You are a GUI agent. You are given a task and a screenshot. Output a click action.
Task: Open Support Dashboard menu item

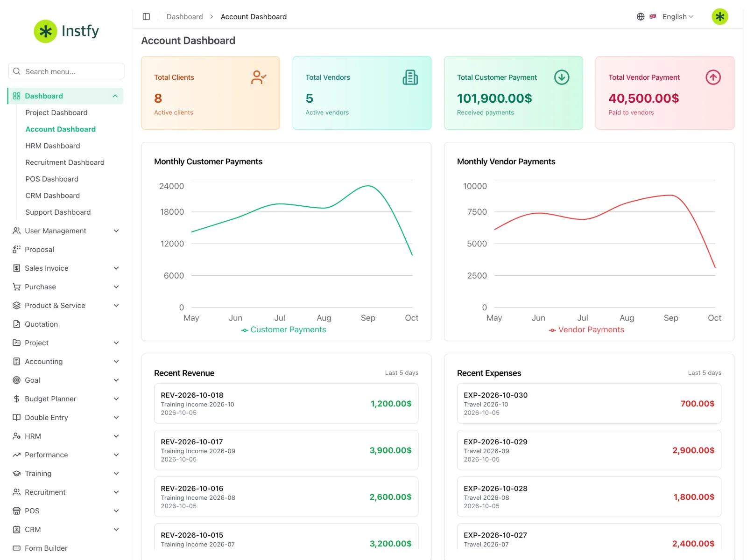click(x=58, y=212)
